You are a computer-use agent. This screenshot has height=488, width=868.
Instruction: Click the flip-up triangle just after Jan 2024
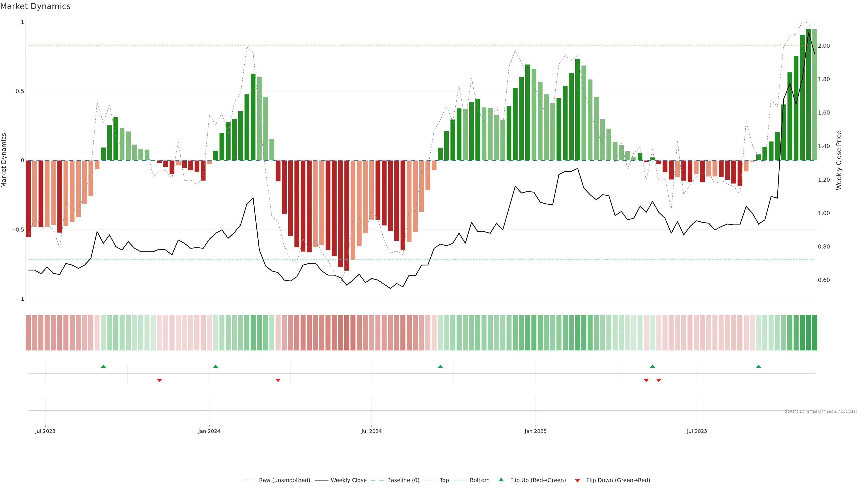(216, 366)
